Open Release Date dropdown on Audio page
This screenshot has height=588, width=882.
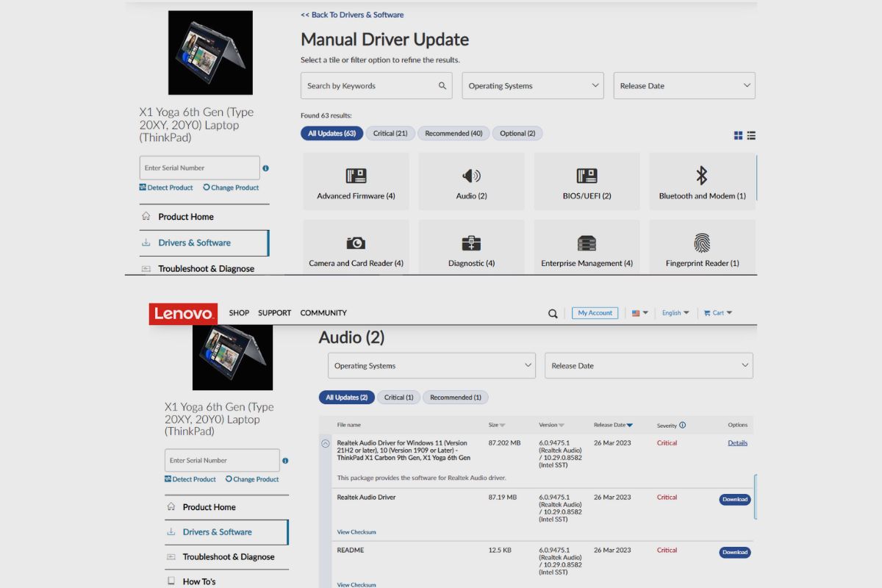point(649,365)
